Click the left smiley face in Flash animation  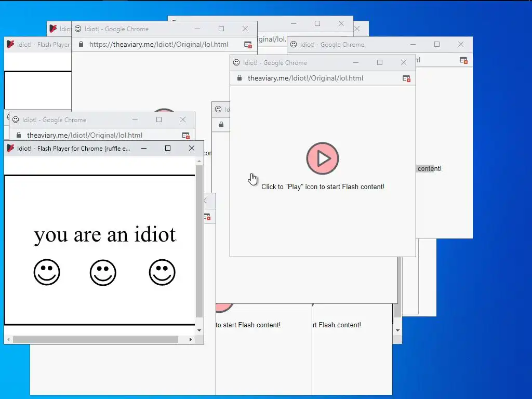click(x=47, y=272)
